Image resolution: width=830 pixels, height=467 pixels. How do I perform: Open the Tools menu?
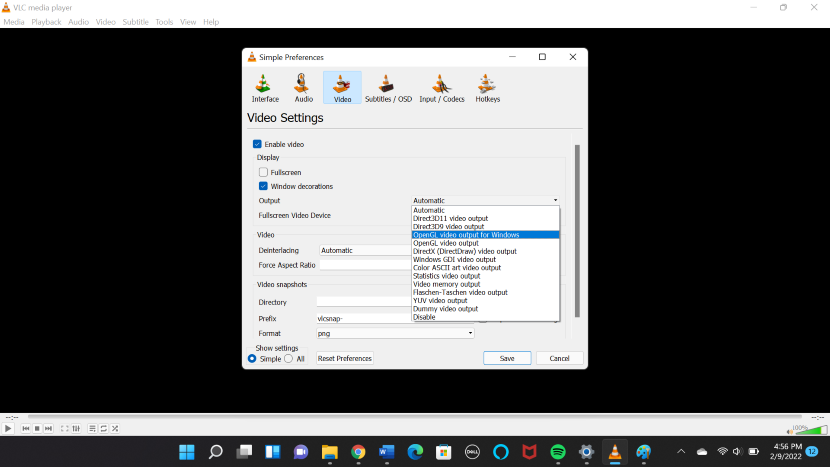[164, 22]
